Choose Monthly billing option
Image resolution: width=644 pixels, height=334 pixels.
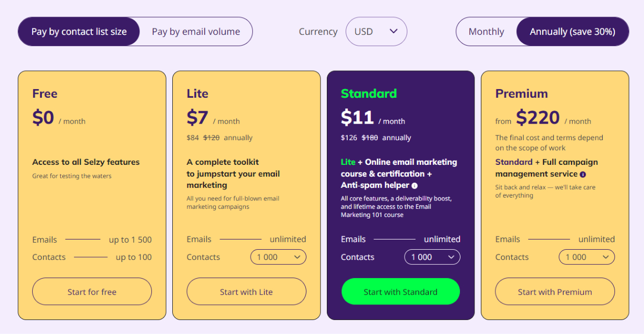tap(486, 32)
